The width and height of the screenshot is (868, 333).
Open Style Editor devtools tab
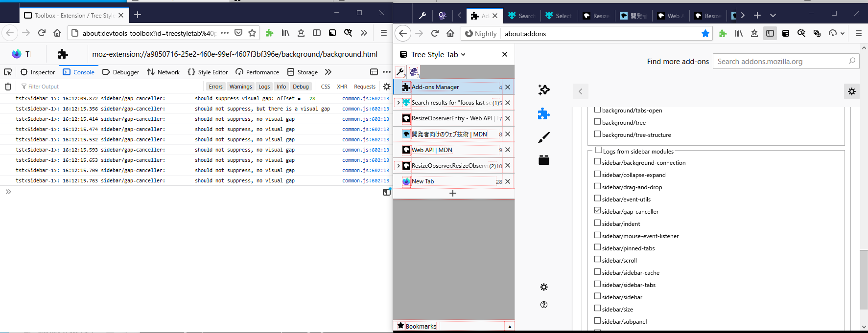pos(208,72)
